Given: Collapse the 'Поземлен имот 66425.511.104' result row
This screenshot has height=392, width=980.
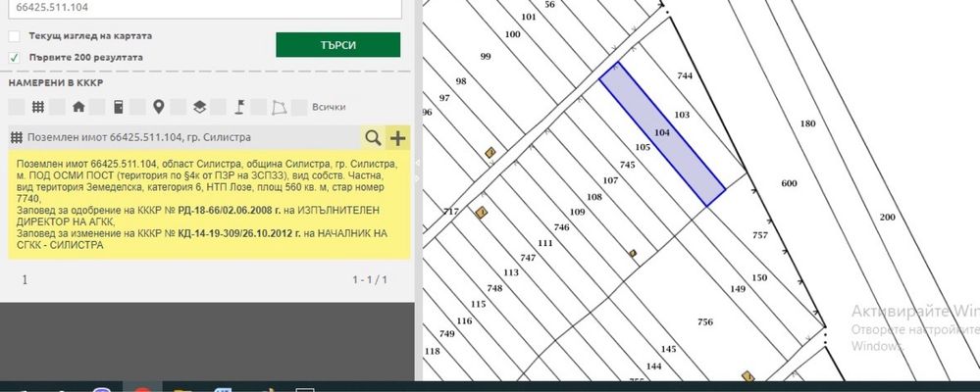Looking at the screenshot, I should 185,138.
